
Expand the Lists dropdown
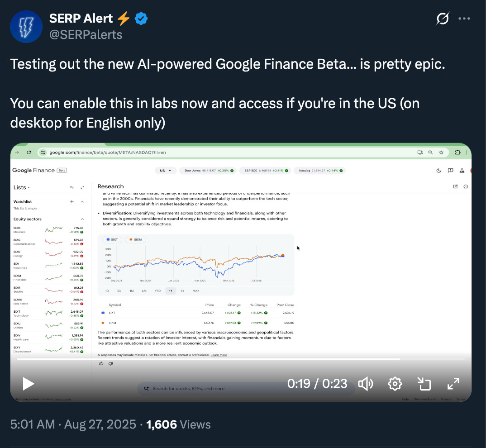tap(22, 187)
